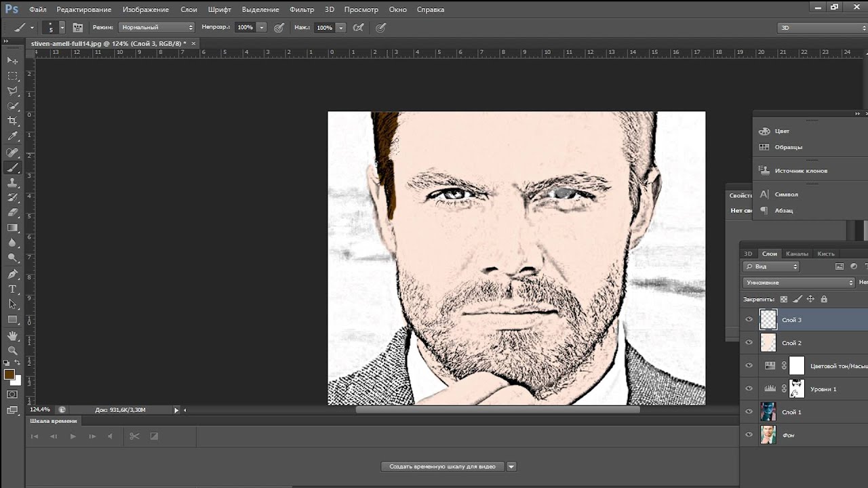This screenshot has width=868, height=488.
Task: Expand the opacity 100% dropdown arrow
Action: (x=262, y=28)
